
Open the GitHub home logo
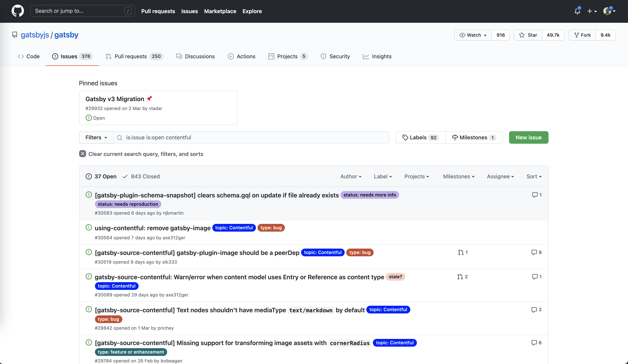click(x=18, y=11)
